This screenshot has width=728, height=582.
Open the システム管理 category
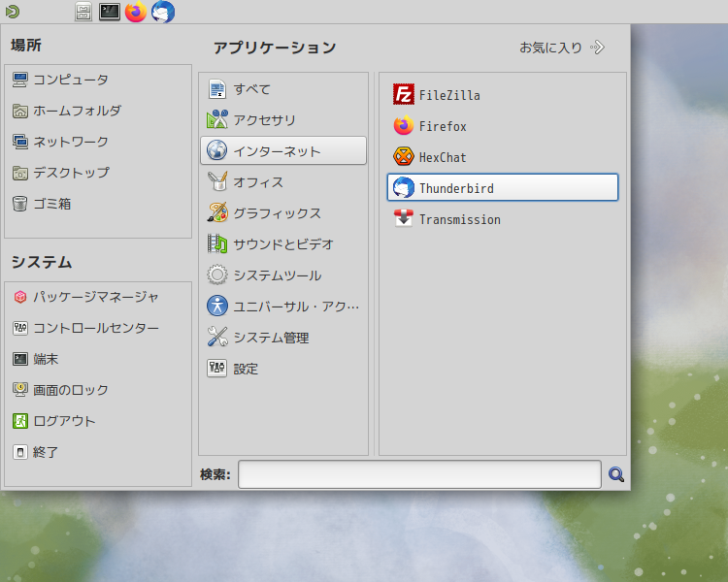283,338
